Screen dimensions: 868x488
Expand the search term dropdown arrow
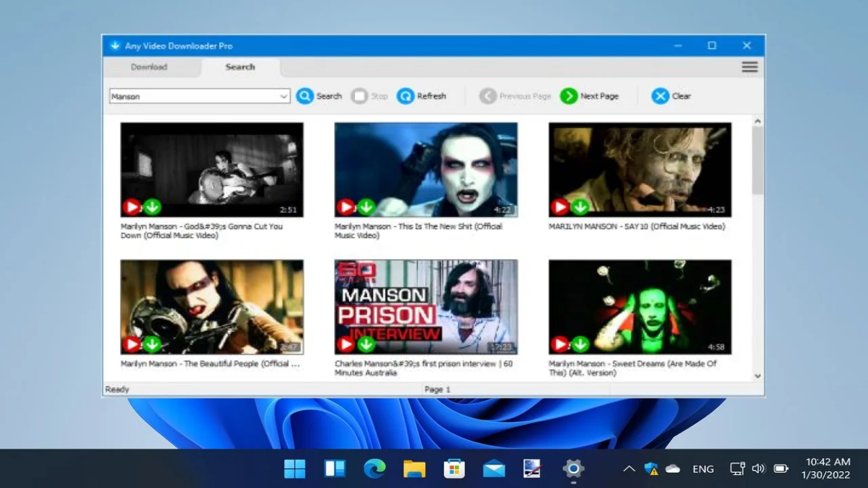(x=283, y=96)
